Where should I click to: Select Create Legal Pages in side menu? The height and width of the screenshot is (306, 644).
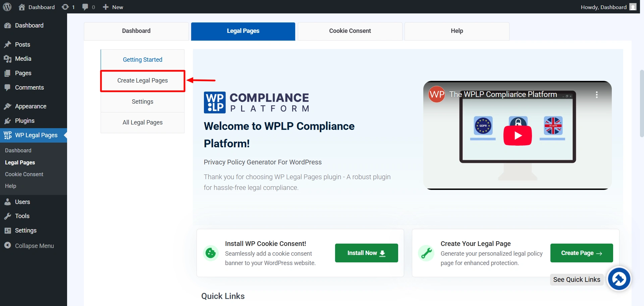pyautogui.click(x=143, y=81)
